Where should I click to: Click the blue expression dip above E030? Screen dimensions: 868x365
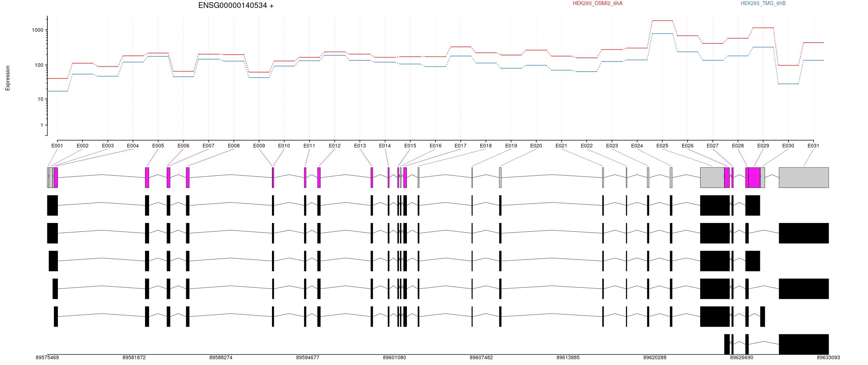click(x=788, y=84)
